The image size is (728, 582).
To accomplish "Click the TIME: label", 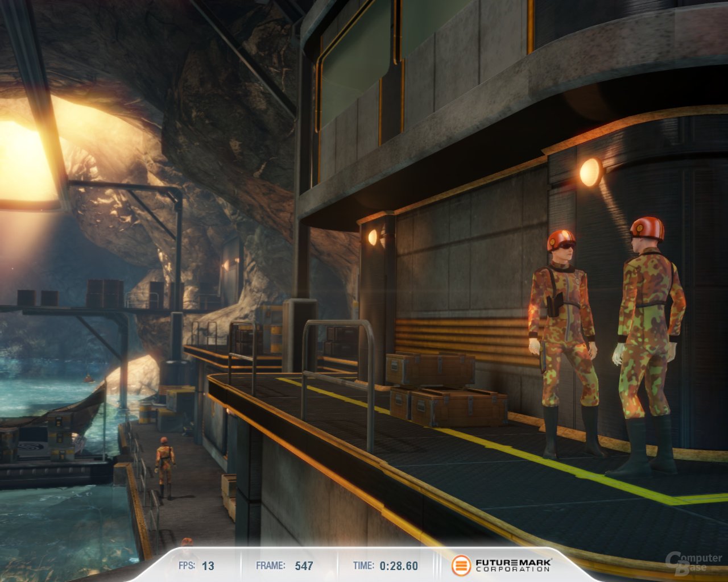I will (363, 566).
